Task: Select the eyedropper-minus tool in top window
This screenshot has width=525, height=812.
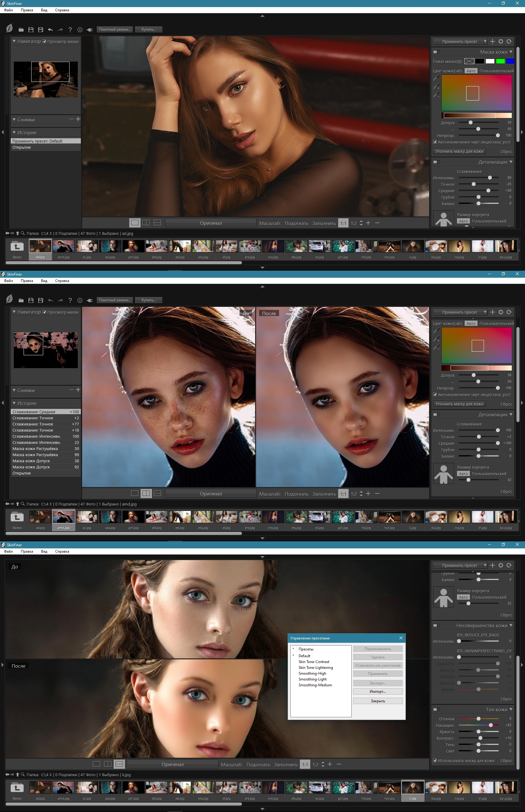Action: tap(436, 94)
